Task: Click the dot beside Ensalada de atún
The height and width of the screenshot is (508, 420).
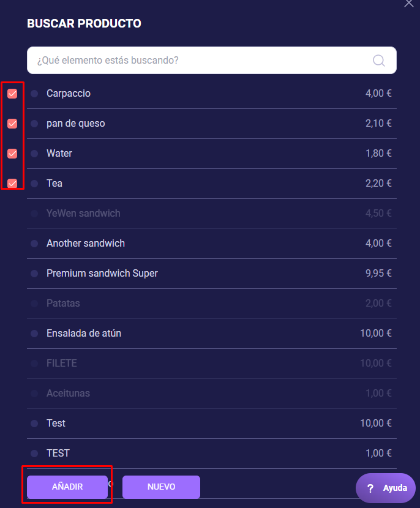Action: (x=34, y=334)
